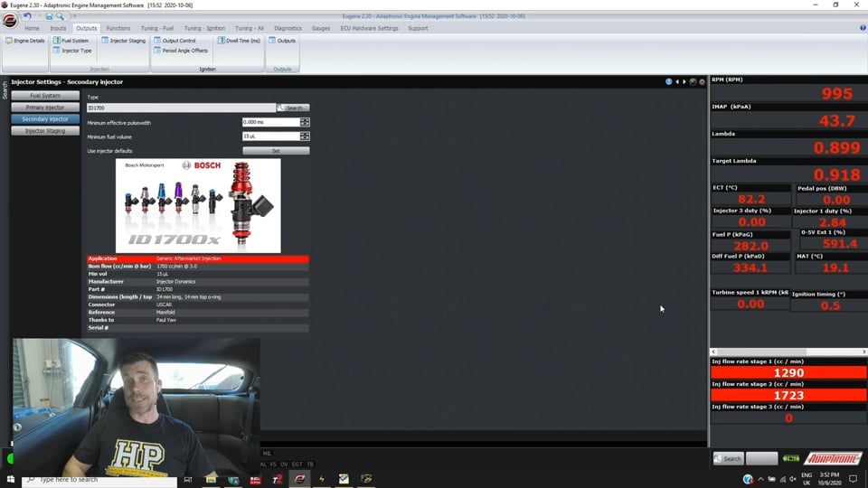Click the Adaptronic logo at bottom right
868x488 pixels.
click(833, 459)
